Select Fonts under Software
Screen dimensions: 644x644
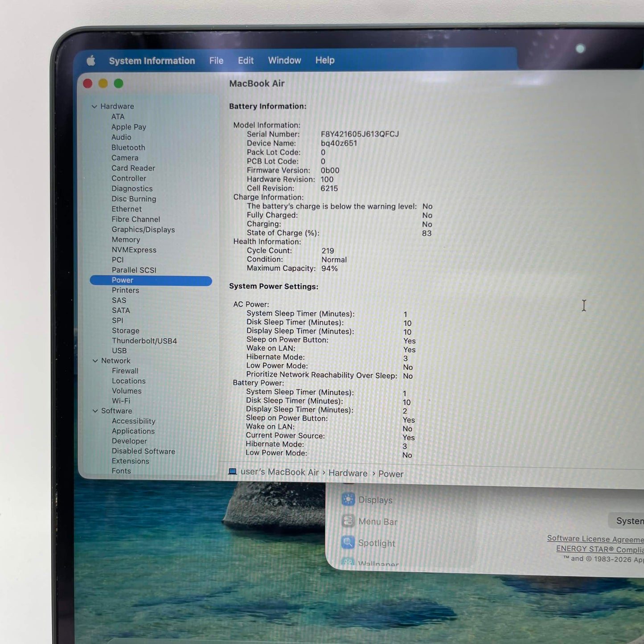tap(121, 471)
